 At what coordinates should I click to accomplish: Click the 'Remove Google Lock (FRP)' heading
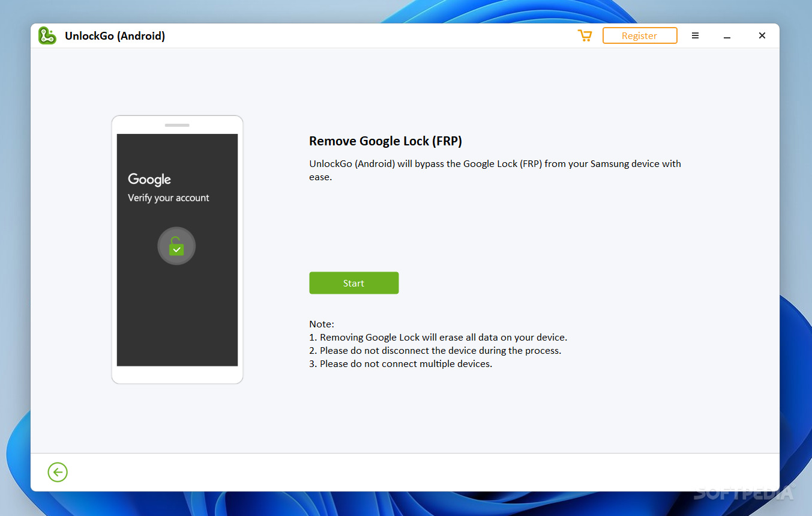[385, 141]
